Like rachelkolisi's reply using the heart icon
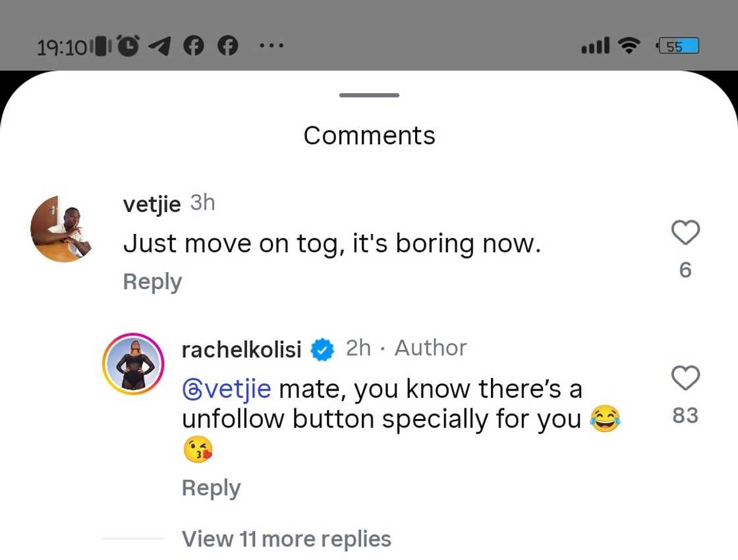The width and height of the screenshot is (738, 560). pos(685,378)
